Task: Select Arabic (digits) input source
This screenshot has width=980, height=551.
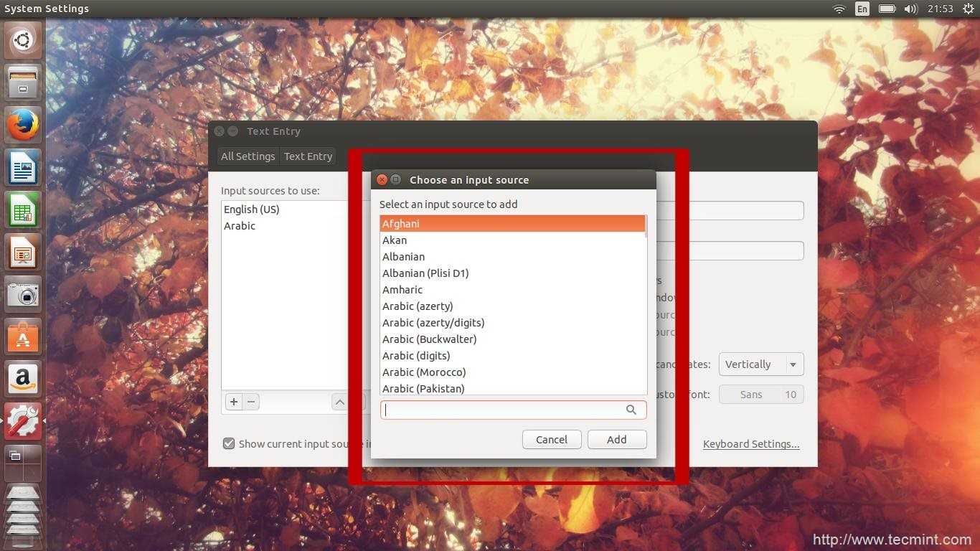Action: tap(512, 356)
